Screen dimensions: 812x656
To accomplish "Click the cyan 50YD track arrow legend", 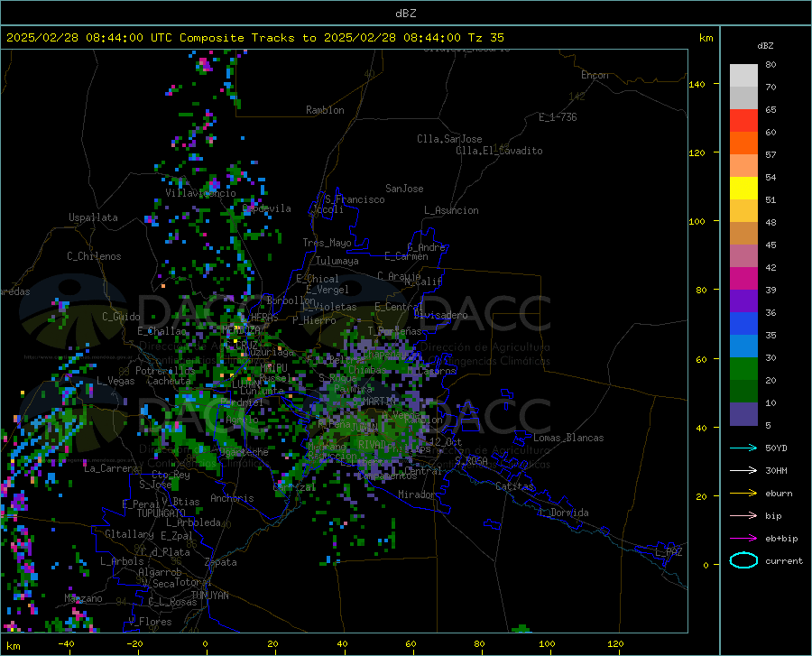I will click(743, 448).
